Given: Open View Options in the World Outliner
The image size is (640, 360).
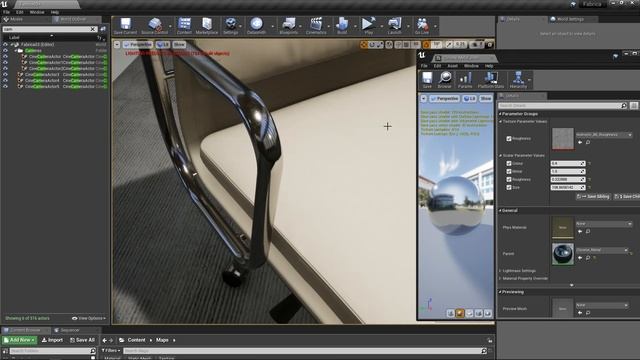Looking at the screenshot, I should [x=89, y=318].
